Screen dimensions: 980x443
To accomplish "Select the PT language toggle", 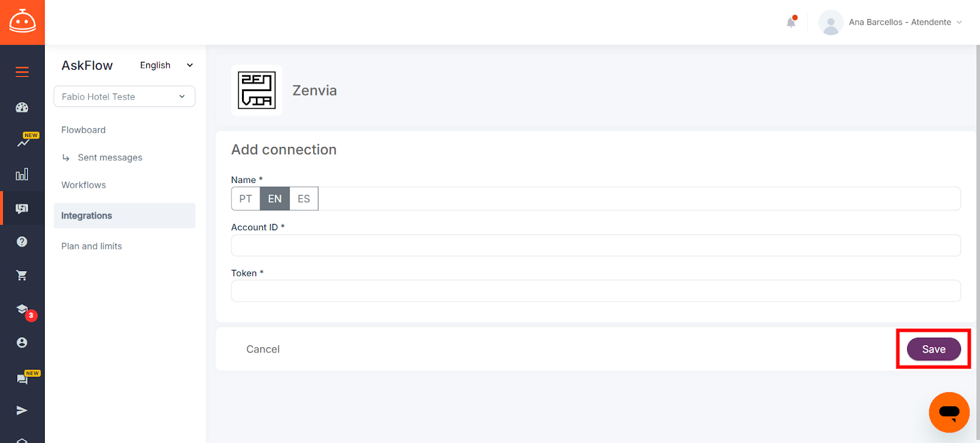I will click(x=246, y=199).
